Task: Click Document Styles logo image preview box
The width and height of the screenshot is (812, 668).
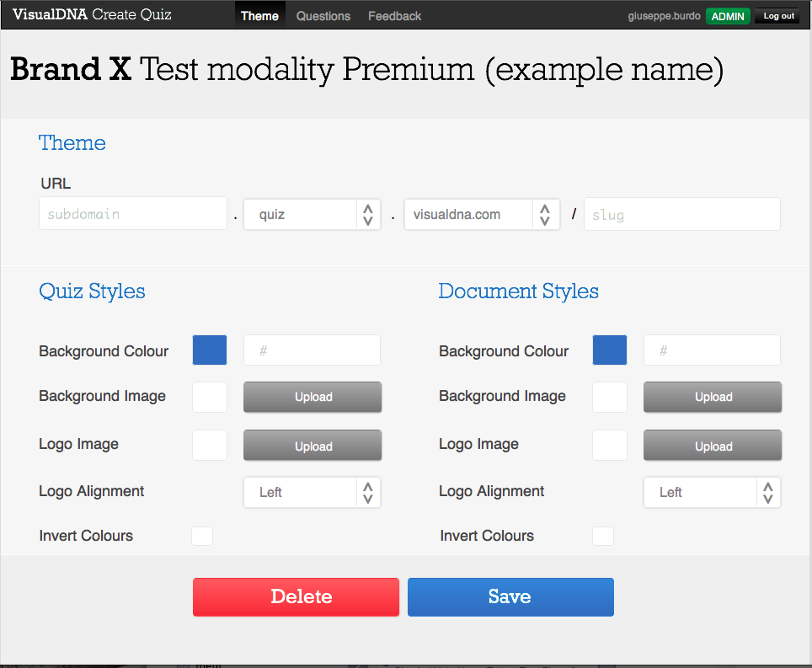Action: coord(610,446)
